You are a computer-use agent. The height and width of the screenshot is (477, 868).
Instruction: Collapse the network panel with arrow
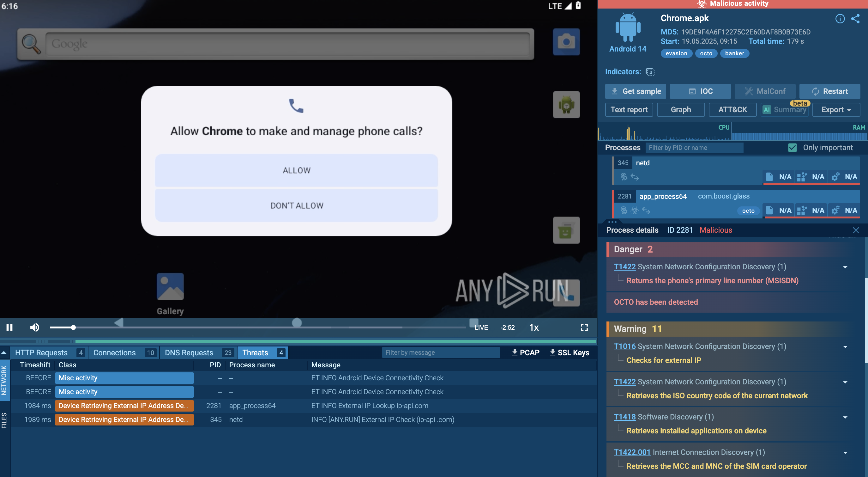(4, 352)
